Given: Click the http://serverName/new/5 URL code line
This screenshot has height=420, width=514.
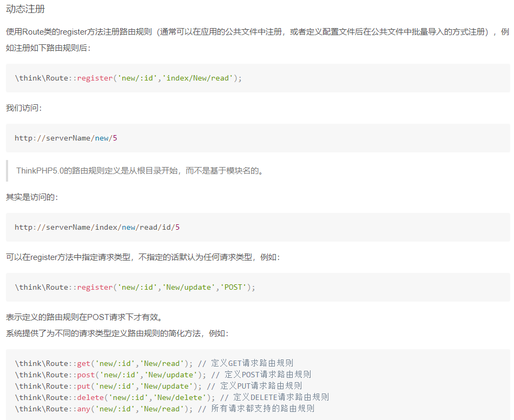Looking at the screenshot, I should [x=66, y=138].
